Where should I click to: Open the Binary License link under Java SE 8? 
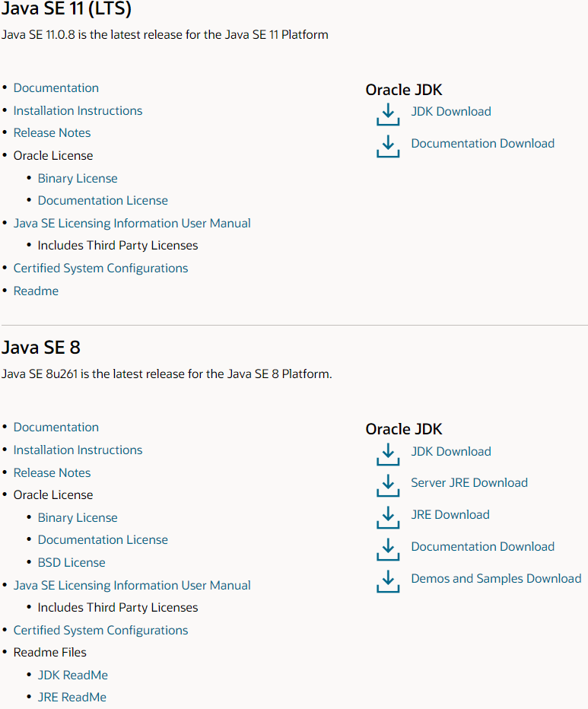tap(78, 517)
